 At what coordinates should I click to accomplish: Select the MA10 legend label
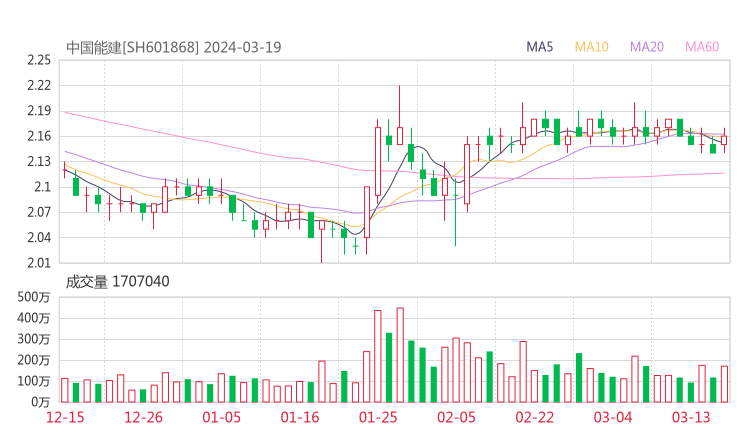pos(591,47)
